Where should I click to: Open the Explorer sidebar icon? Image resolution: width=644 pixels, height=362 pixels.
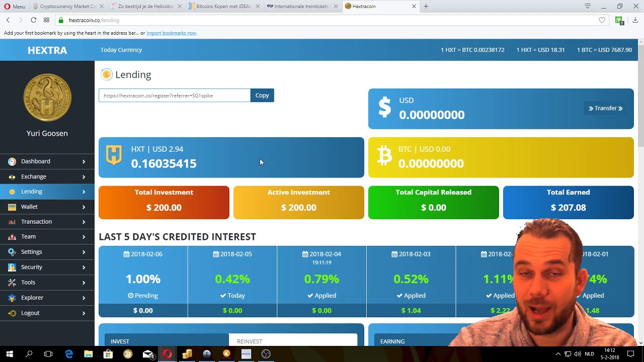coord(12,298)
